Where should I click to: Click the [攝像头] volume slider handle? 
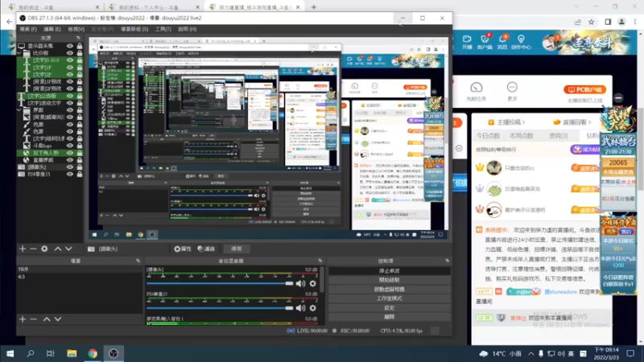289,284
